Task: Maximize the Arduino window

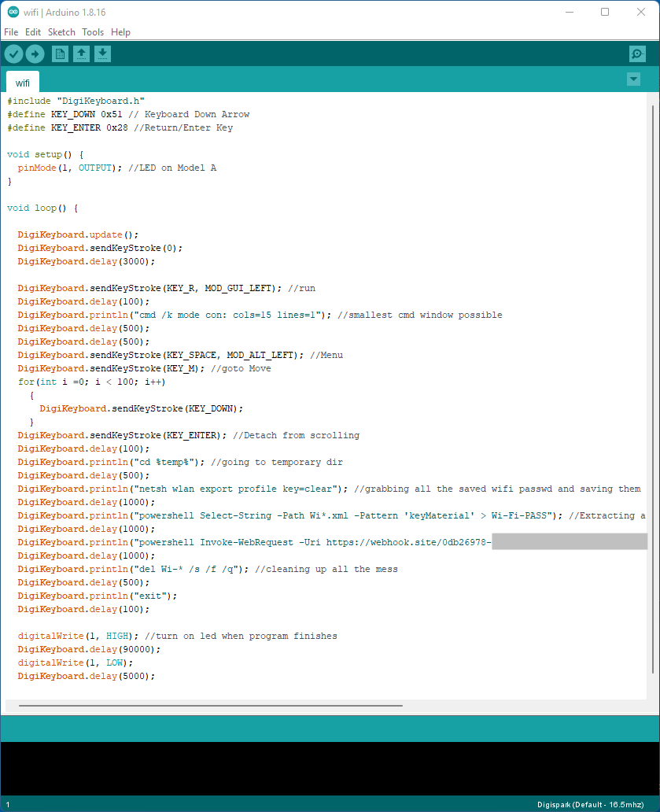Action: click(605, 12)
